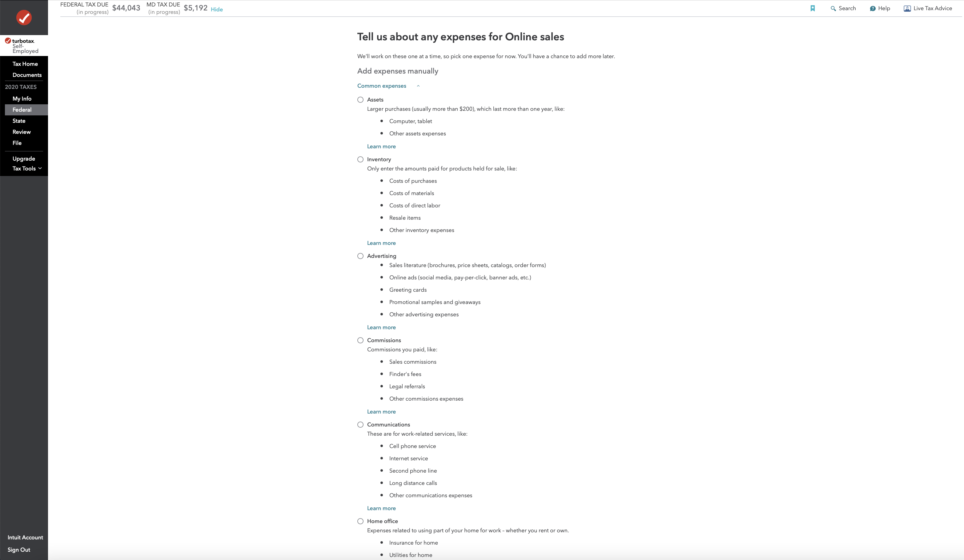Click the Live Tax Advice person icon
Screen dimensions: 964x560
coord(907,8)
